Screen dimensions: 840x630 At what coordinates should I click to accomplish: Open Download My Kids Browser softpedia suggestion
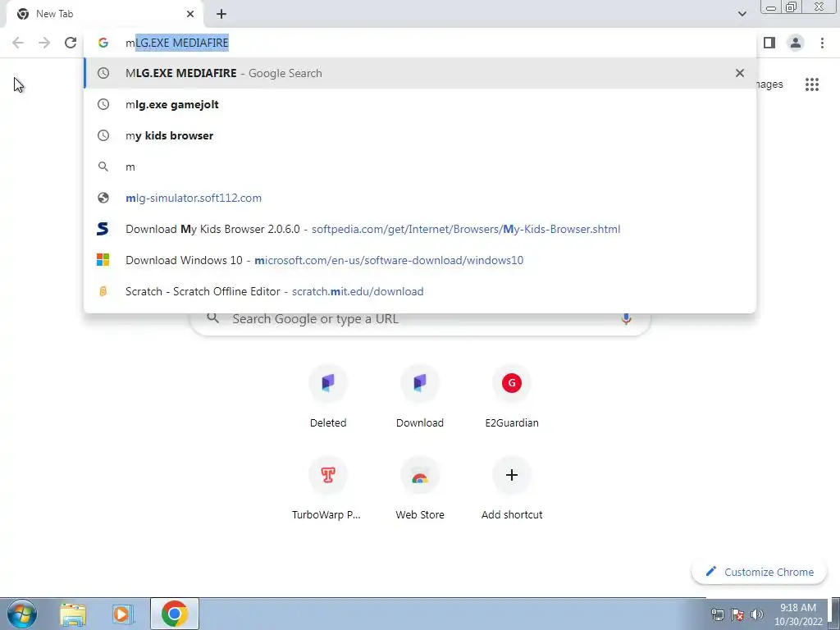420,229
